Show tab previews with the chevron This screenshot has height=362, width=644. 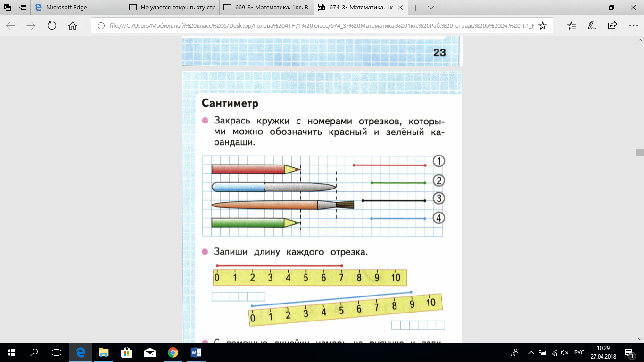click(430, 8)
